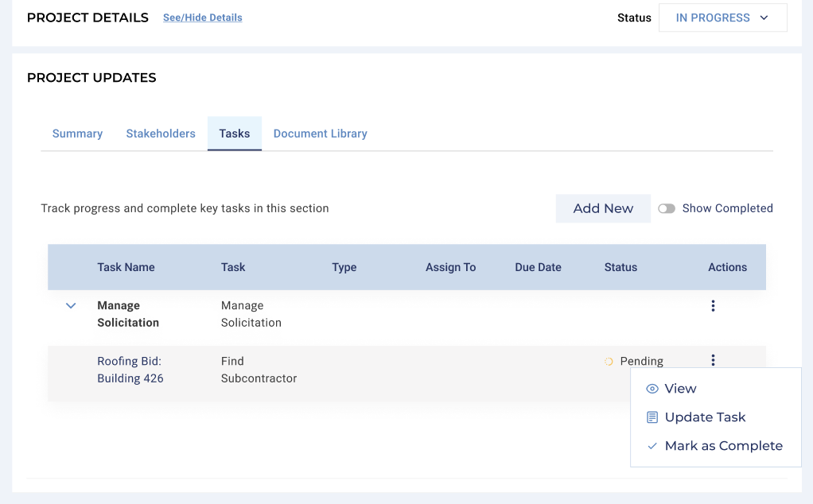The height and width of the screenshot is (504, 813).
Task: Open the IN PROGRESS status dropdown
Action: click(722, 17)
